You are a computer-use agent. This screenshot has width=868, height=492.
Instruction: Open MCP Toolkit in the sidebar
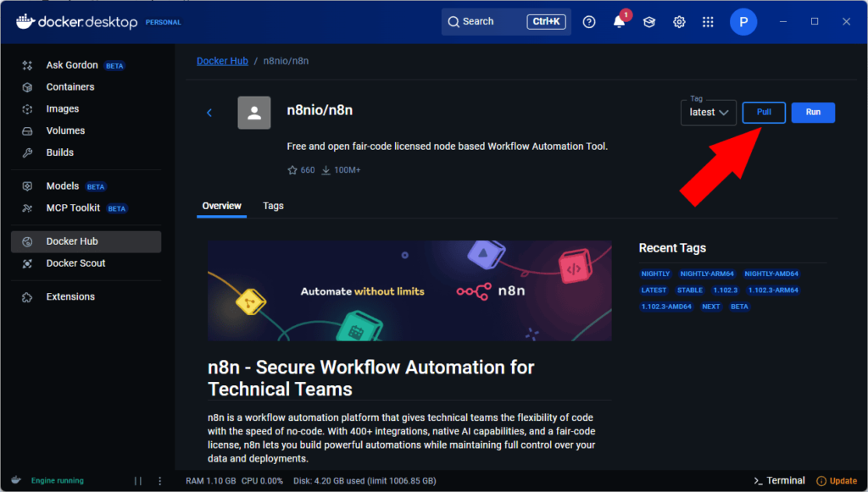[x=86, y=207]
